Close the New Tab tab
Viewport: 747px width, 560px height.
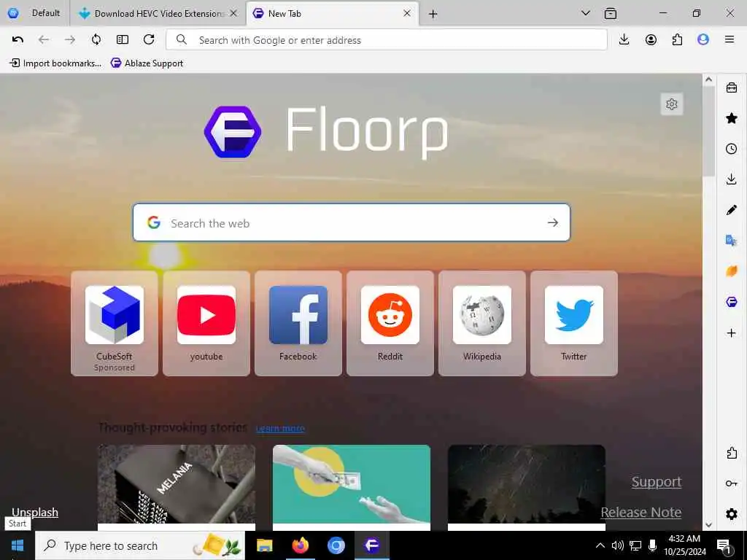(407, 13)
